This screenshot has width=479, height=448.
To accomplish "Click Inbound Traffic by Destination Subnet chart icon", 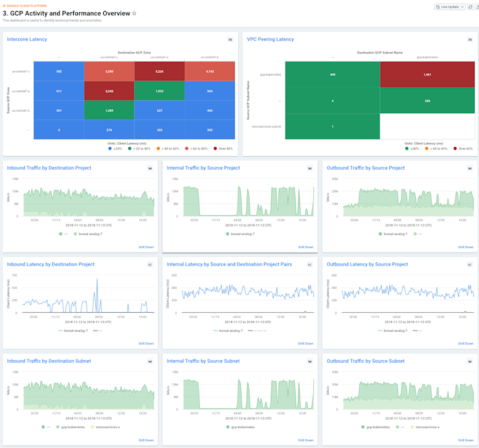I will coord(150,361).
